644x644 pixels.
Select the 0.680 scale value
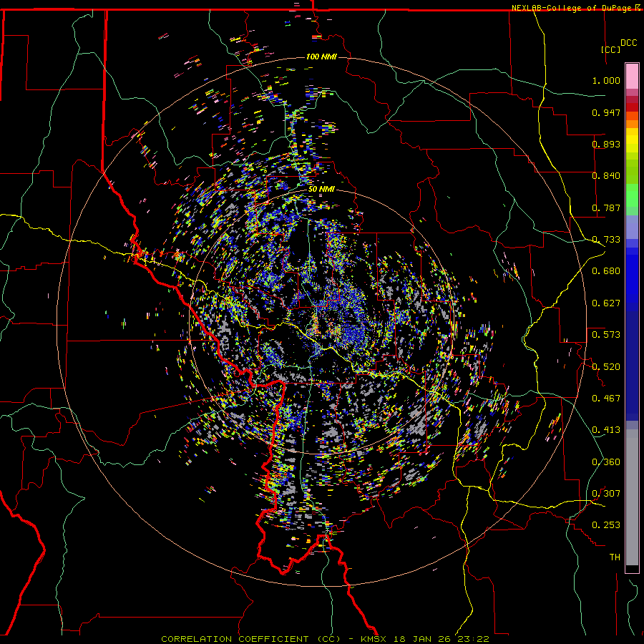(606, 271)
